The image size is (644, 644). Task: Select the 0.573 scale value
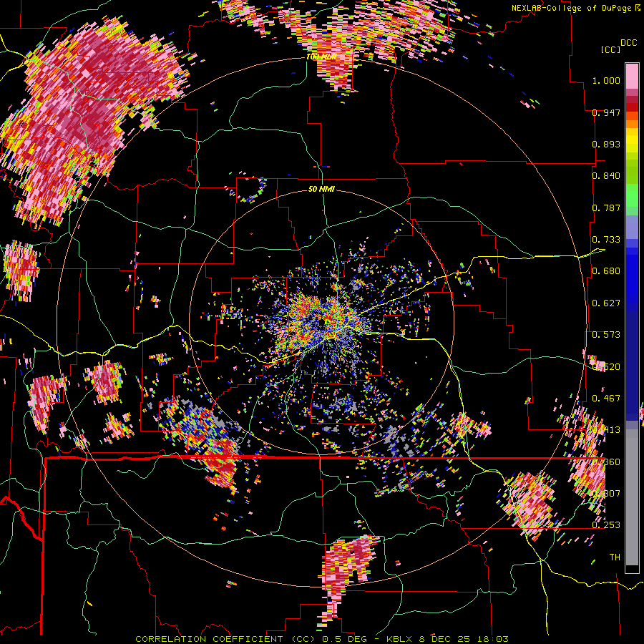tap(606, 335)
